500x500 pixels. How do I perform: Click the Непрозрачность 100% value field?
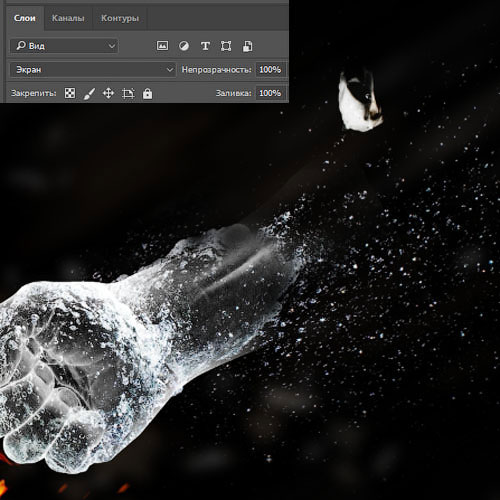pyautogui.click(x=270, y=70)
